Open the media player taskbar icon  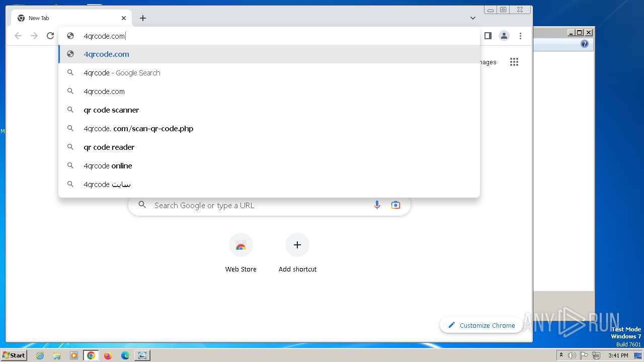[x=74, y=355]
